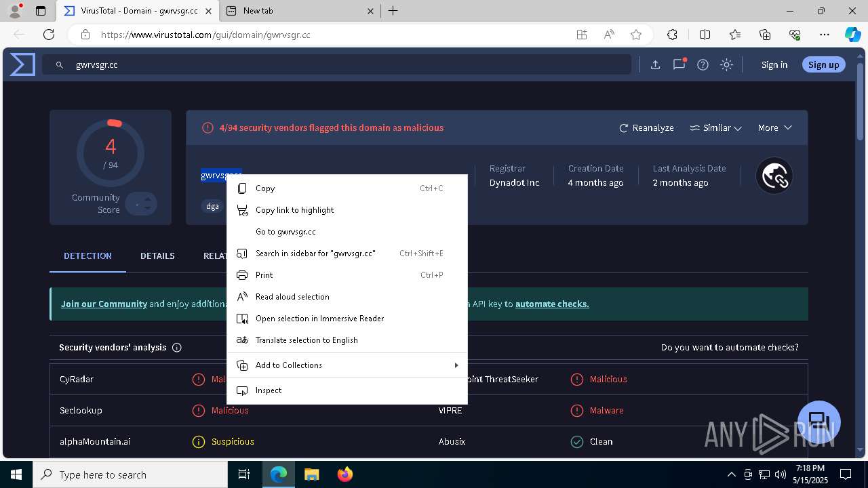Switch to the New tab browser tab
This screenshot has height=488, width=868.
[x=300, y=11]
